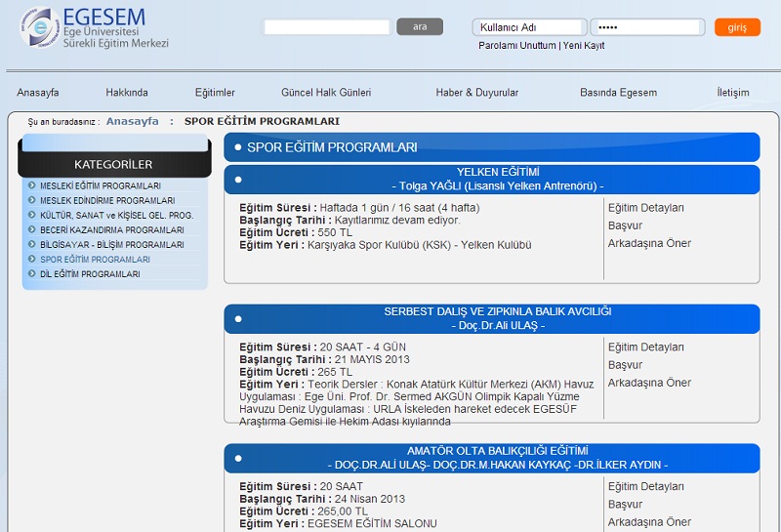The height and width of the screenshot is (532, 781).
Task: Focus the Kullanıcı Adı username field
Action: 529,27
